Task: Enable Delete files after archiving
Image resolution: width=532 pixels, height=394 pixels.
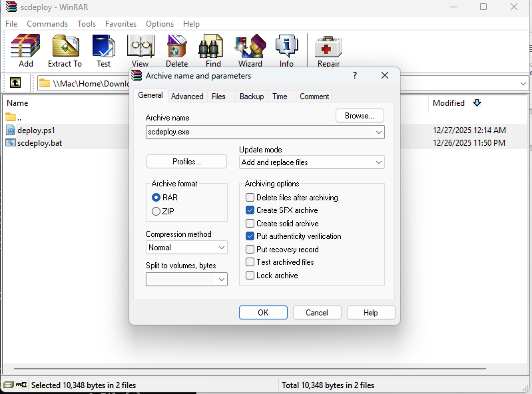Action: click(250, 198)
